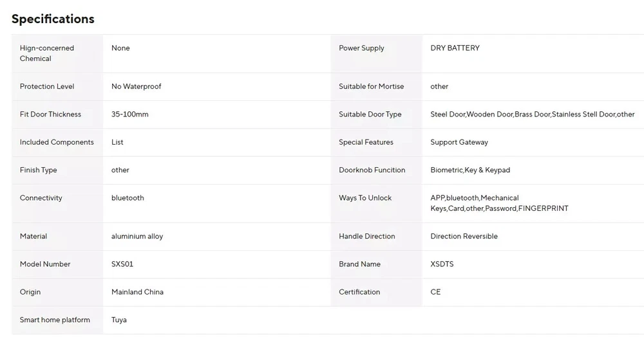Select the DRY BATTERY power supply value
644x337 pixels.
click(455, 48)
